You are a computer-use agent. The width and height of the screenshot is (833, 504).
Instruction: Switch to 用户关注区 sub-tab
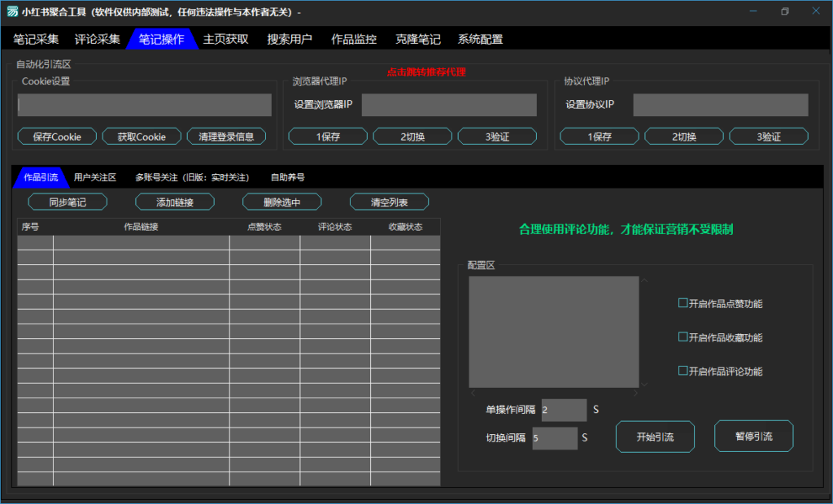(x=95, y=177)
